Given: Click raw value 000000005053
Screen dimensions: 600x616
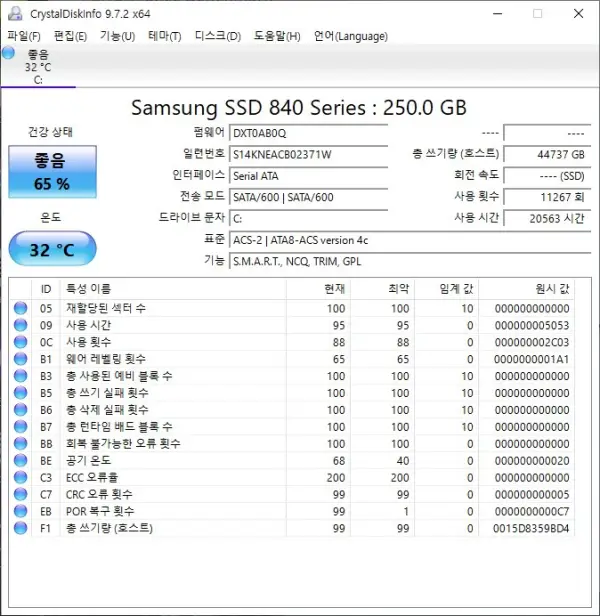Looking at the screenshot, I should (x=532, y=325).
